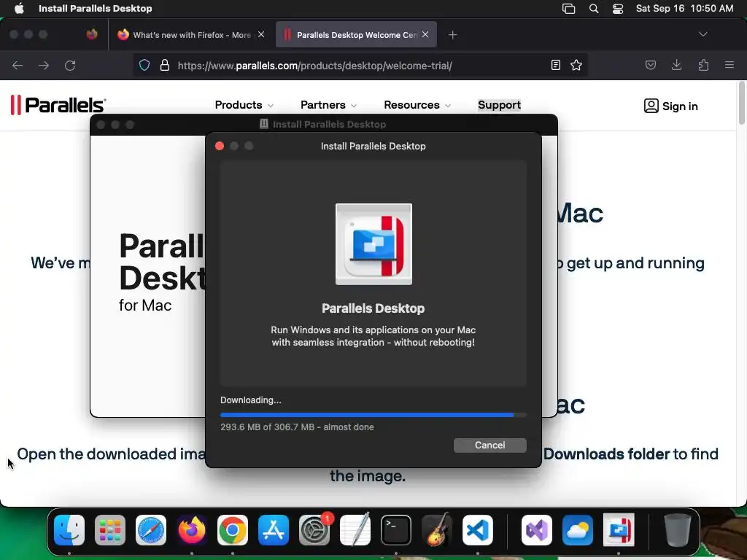Image resolution: width=747 pixels, height=560 pixels.
Task: Open Firefox from the Dock
Action: pyautogui.click(x=192, y=530)
